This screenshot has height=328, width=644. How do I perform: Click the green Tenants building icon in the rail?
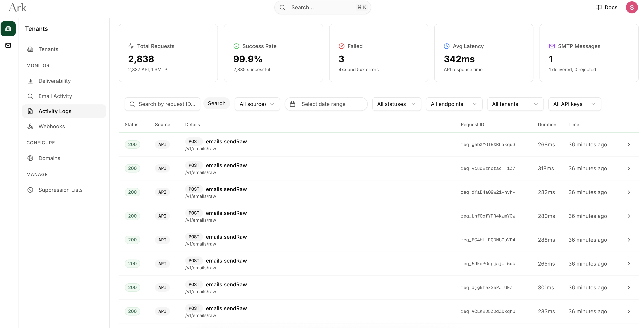click(x=8, y=29)
